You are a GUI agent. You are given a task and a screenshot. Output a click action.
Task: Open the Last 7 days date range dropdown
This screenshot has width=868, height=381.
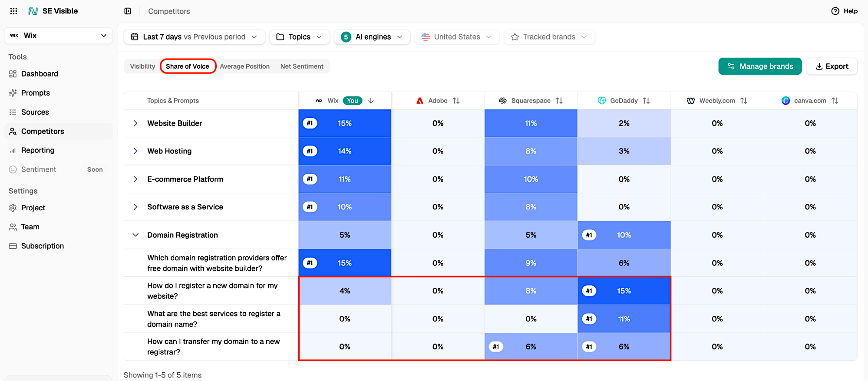(194, 37)
